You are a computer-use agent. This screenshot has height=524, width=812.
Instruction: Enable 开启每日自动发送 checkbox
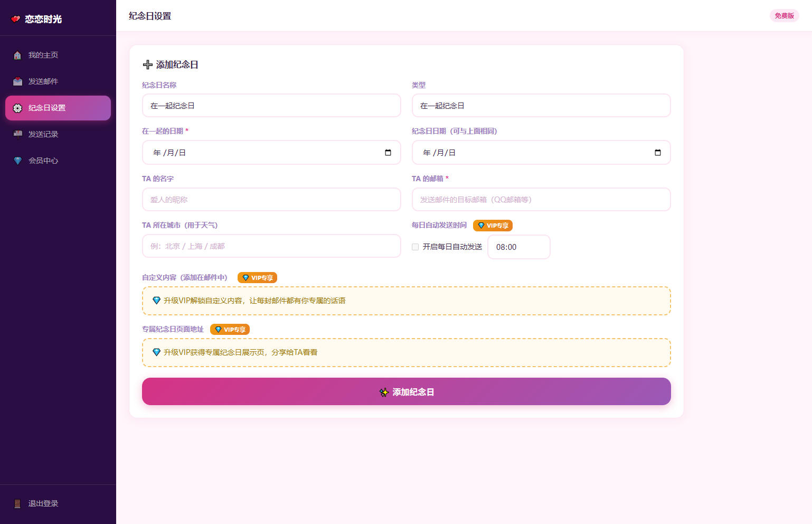[416, 247]
